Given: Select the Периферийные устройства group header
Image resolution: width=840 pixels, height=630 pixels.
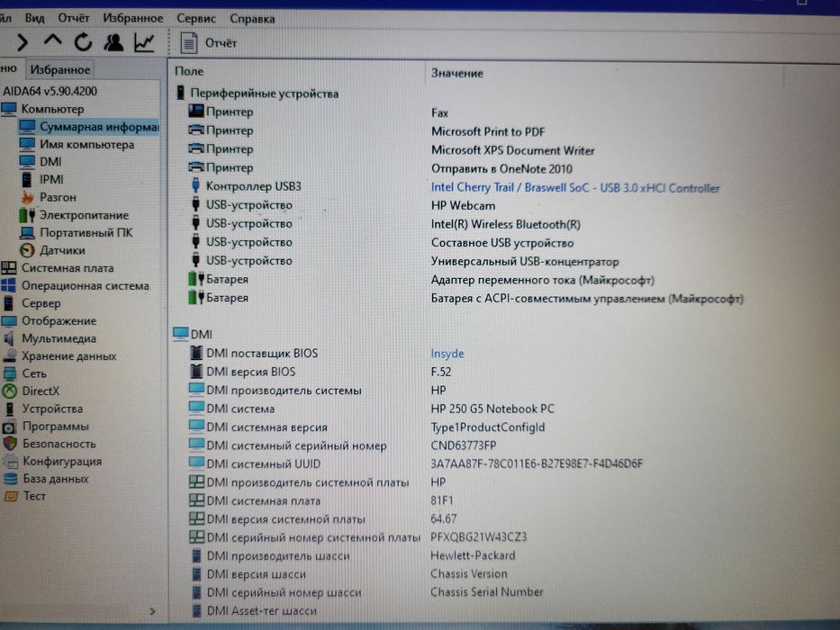Looking at the screenshot, I should click(257, 94).
